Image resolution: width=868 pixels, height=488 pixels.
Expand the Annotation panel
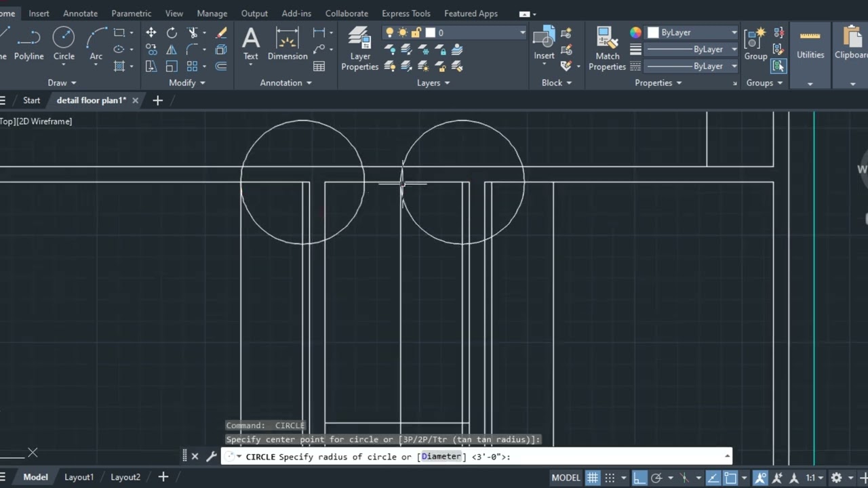(x=286, y=83)
